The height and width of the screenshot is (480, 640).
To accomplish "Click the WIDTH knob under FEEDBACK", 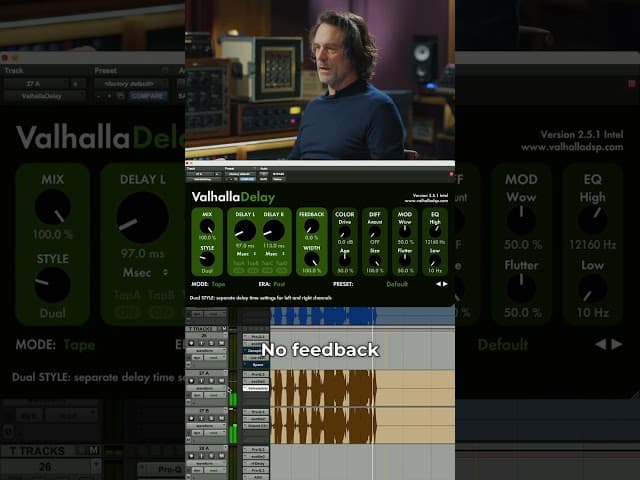I will pos(312,259).
